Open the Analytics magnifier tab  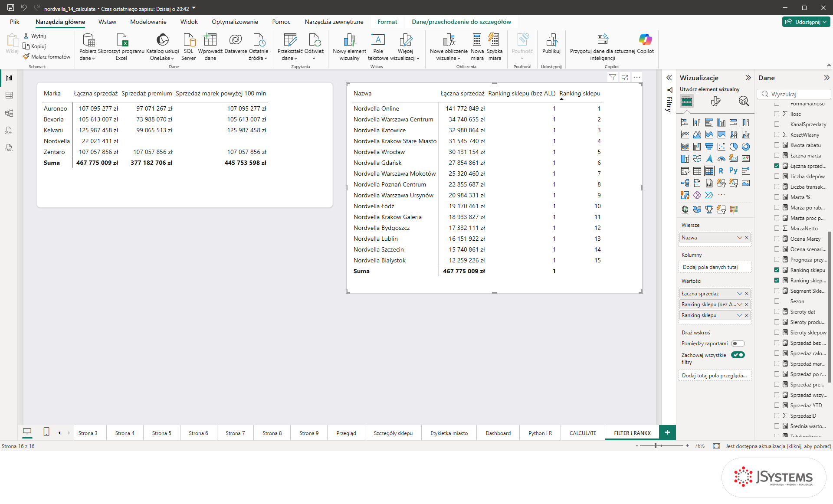pos(744,101)
